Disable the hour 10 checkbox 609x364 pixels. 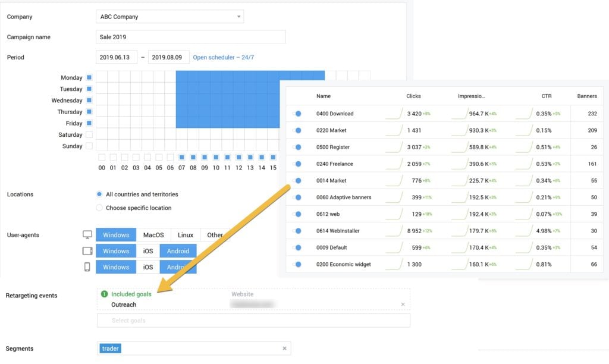(x=216, y=158)
